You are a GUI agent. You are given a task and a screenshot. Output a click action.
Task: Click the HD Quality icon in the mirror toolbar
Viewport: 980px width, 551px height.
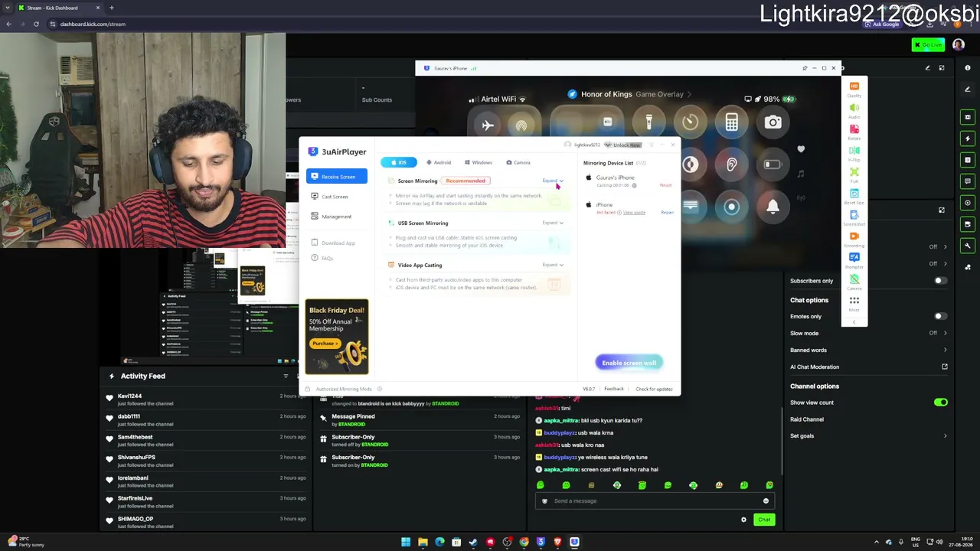point(854,86)
